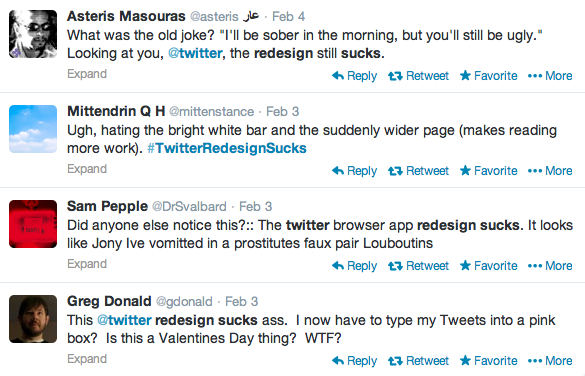The height and width of the screenshot is (376, 585).
Task: Open the @twitter mention in Greg Donald's tweet
Action: click(x=124, y=320)
